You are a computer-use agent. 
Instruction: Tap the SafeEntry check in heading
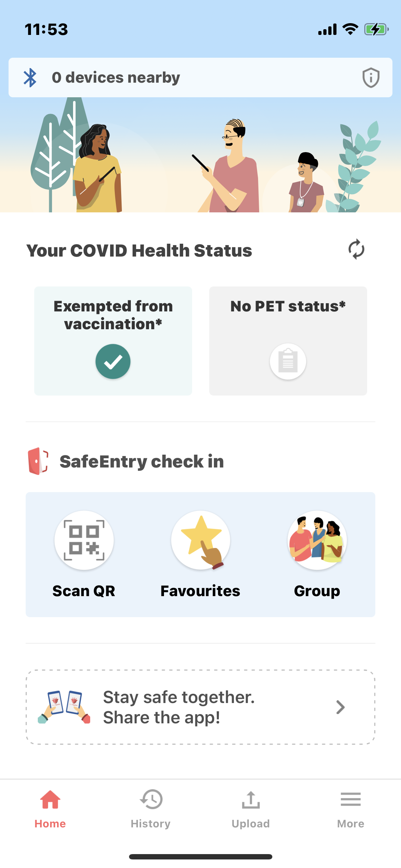pos(142,461)
